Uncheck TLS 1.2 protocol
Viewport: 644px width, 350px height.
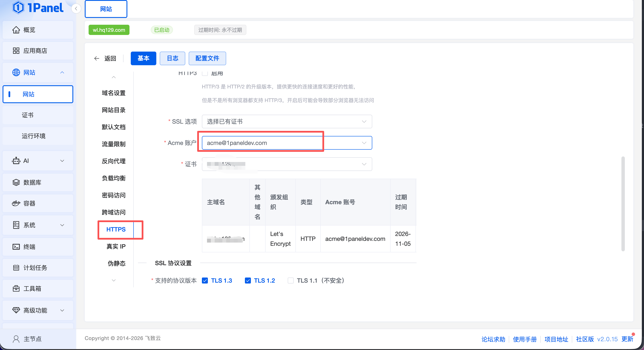pos(248,281)
